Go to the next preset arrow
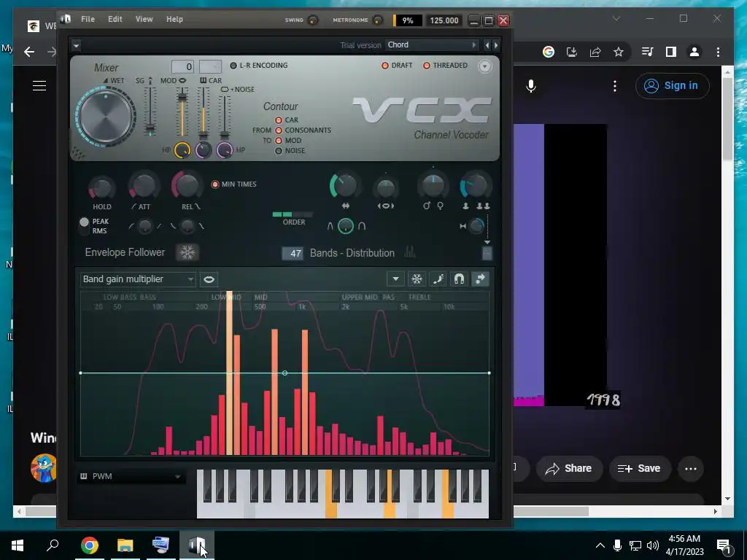This screenshot has width=747, height=560. point(496,45)
